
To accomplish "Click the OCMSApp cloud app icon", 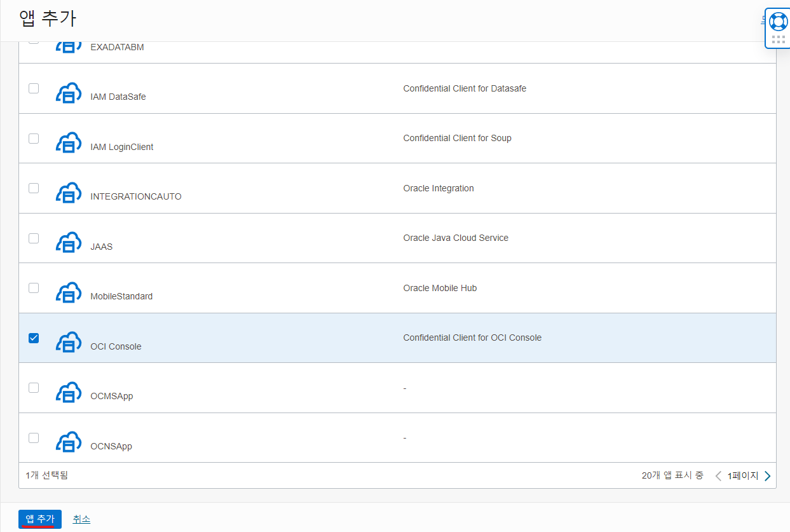I will pos(69,392).
